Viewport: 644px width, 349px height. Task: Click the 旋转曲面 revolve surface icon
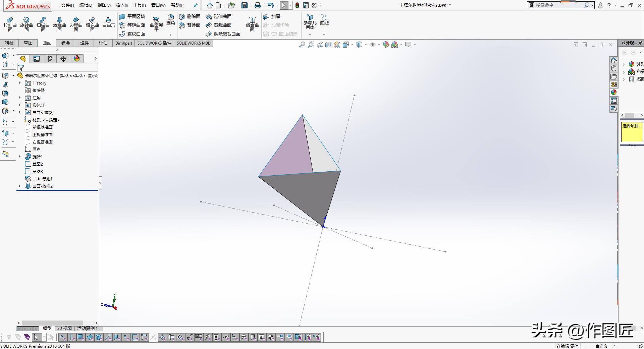tap(26, 23)
